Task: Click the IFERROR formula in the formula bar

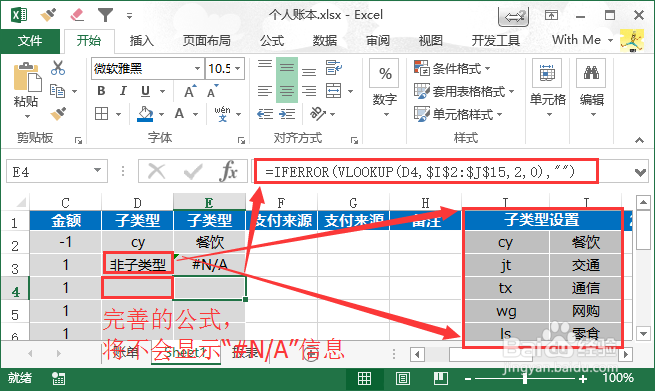Action: tap(419, 171)
